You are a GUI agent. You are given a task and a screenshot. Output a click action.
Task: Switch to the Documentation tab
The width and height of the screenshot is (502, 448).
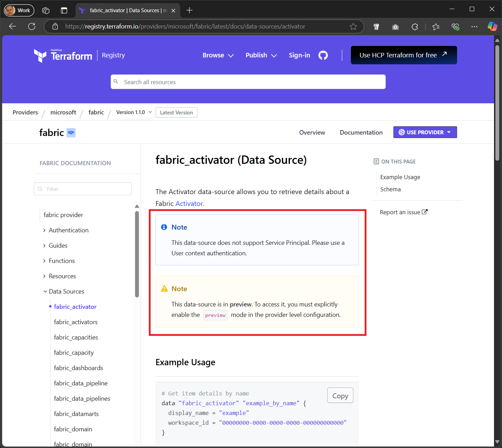pyautogui.click(x=361, y=132)
